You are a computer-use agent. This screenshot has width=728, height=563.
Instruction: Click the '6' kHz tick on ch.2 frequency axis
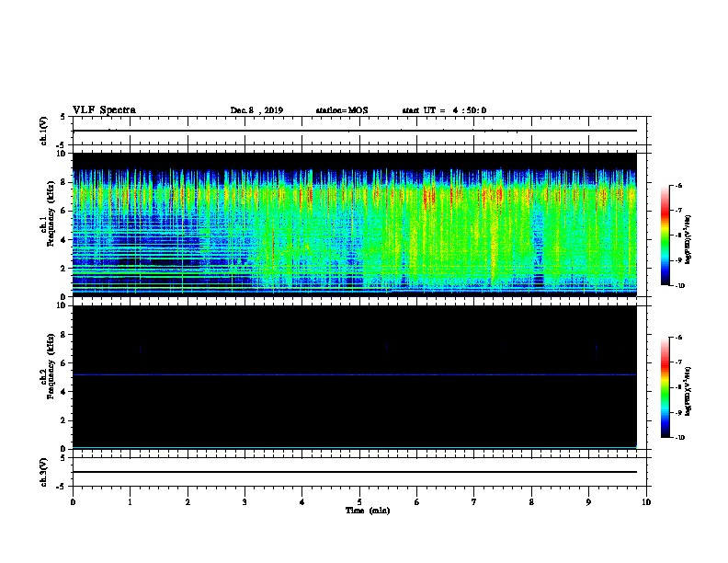click(63, 363)
